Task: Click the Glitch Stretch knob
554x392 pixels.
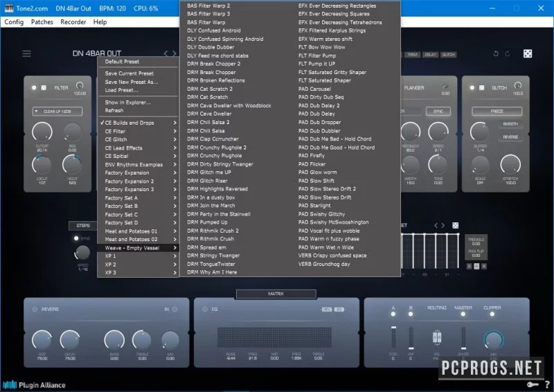Action: click(x=510, y=164)
